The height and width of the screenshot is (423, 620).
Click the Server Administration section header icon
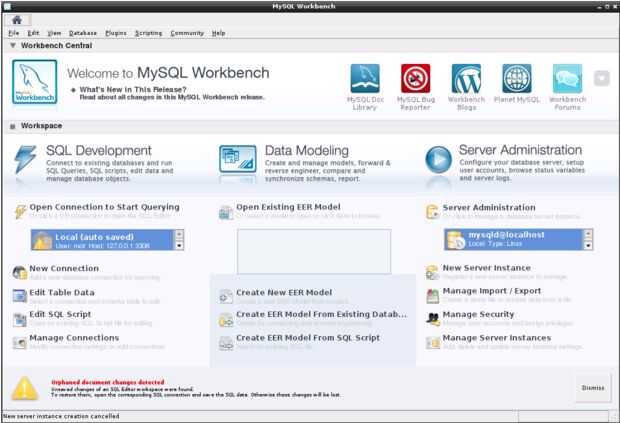pos(433,212)
